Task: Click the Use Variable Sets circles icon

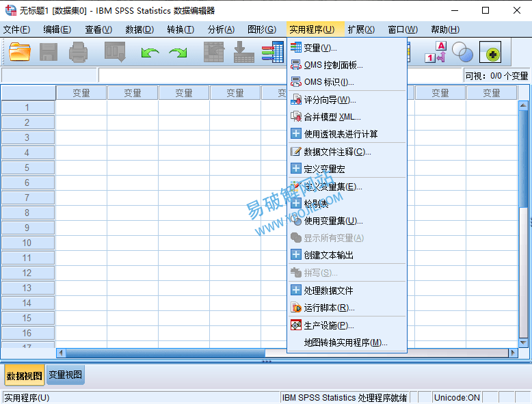Action: tap(462, 52)
